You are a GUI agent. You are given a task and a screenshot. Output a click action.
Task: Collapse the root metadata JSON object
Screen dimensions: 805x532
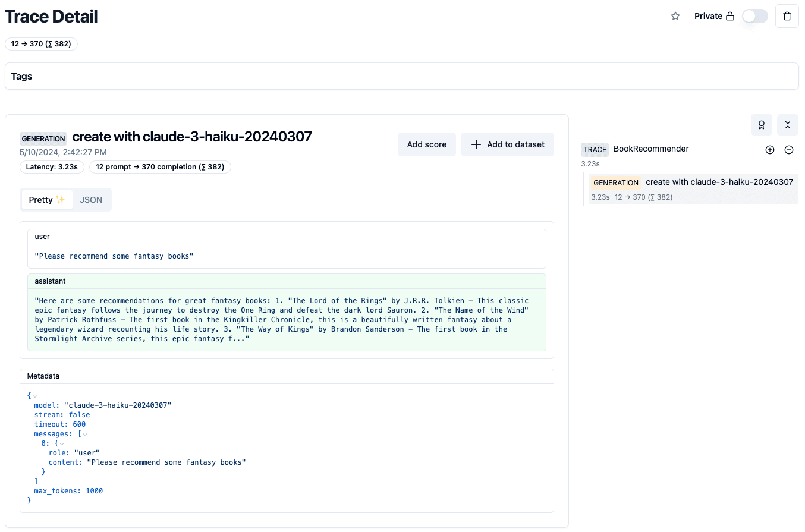click(35, 396)
